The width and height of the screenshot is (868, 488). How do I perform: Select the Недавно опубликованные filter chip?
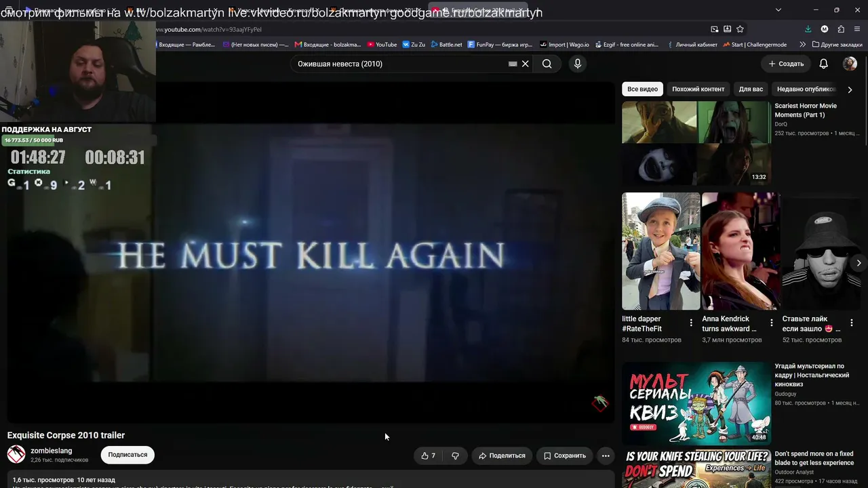click(x=806, y=89)
